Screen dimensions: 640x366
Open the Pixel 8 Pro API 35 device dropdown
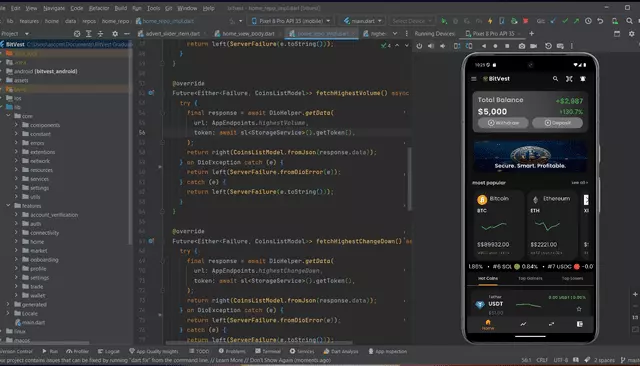pyautogui.click(x=291, y=21)
